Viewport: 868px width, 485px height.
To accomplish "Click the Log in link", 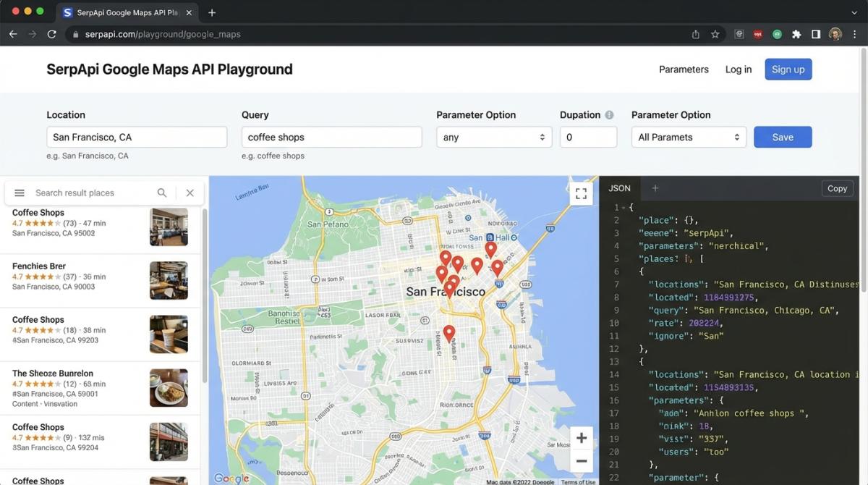I will point(738,69).
